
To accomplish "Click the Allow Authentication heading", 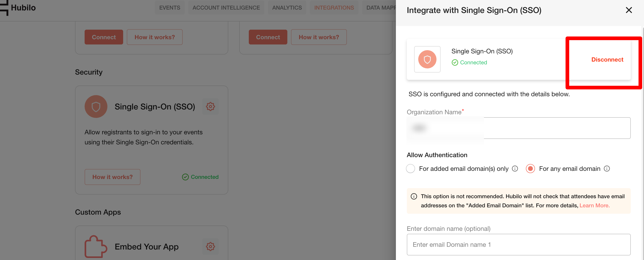I will click(437, 155).
